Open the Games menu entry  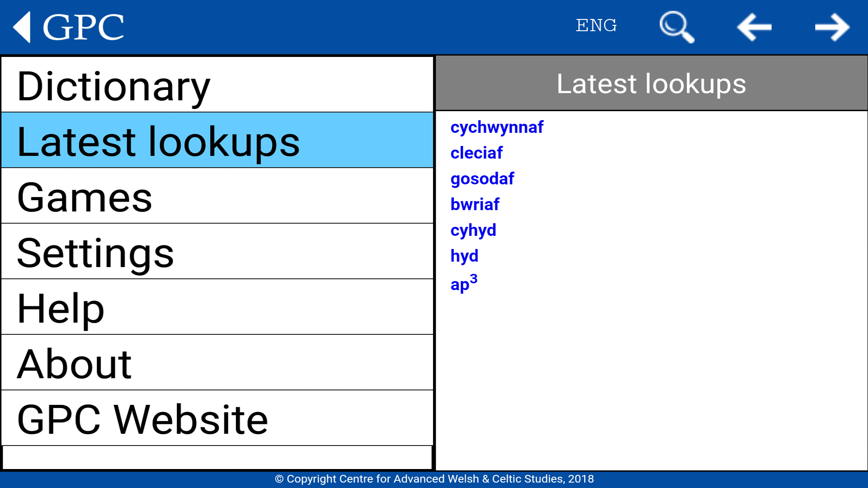point(217,196)
